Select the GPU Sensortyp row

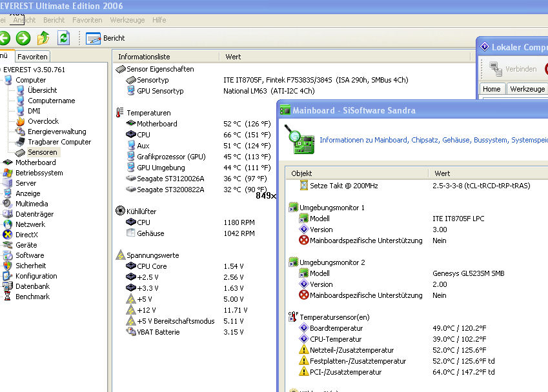tap(220, 91)
